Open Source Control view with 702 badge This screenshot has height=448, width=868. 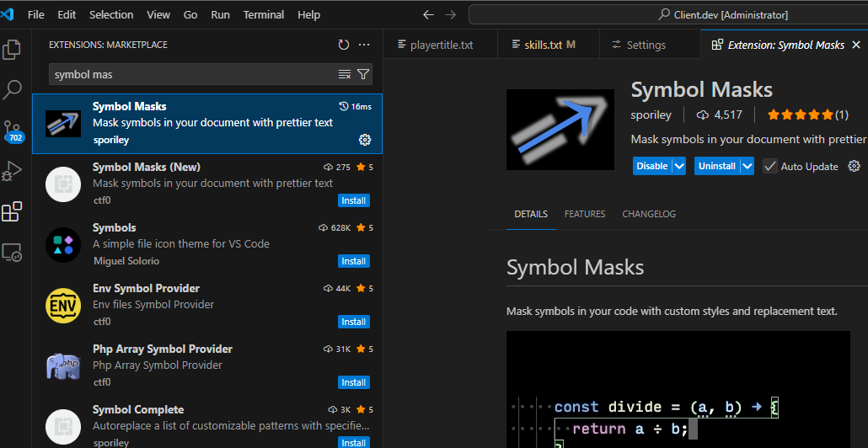[13, 131]
